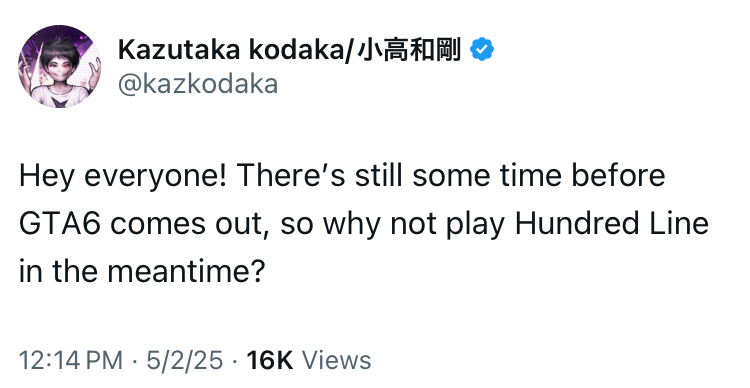
Task: Click the dot separator before 16K
Action: point(234,361)
